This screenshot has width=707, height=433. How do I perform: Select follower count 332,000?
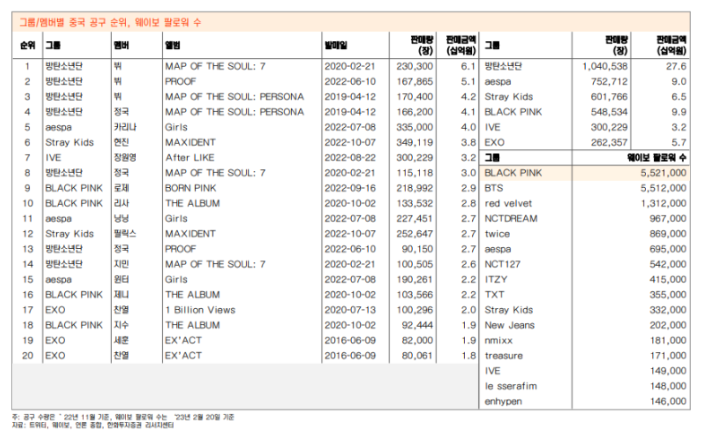(668, 310)
